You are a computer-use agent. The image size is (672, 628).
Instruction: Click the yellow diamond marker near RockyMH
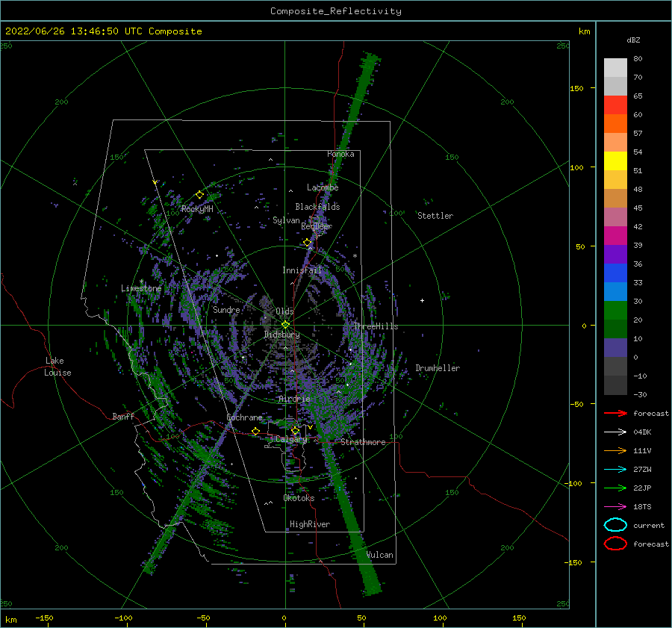(199, 195)
